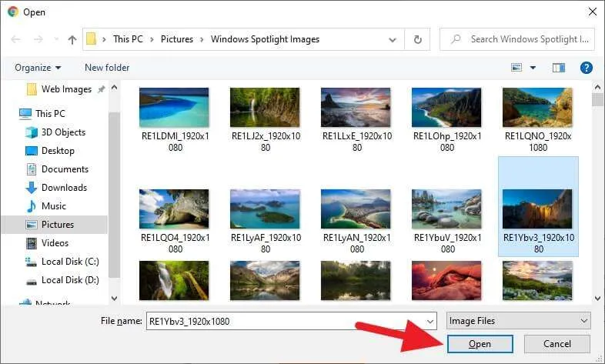Open Help with the question mark icon
Image resolution: width=605 pixels, height=364 pixels.
[x=586, y=68]
